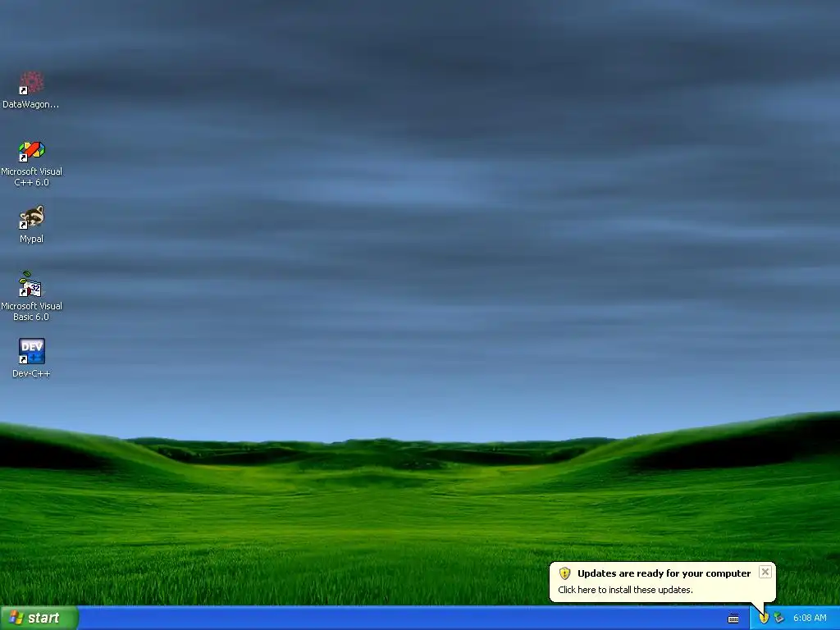Screen dimensions: 840x630
Task: Click the 'Dev-C++' icon label text
Action: click(x=32, y=373)
